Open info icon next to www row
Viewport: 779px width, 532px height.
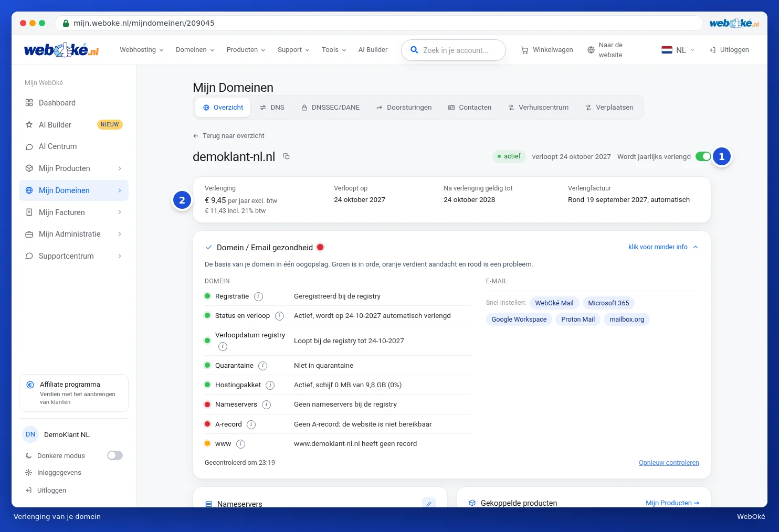pyautogui.click(x=240, y=444)
